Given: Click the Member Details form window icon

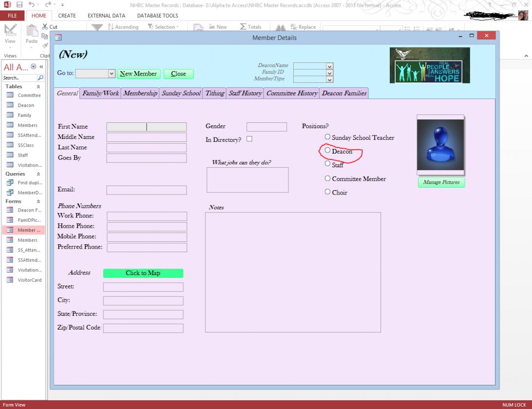Looking at the screenshot, I should (58, 38).
